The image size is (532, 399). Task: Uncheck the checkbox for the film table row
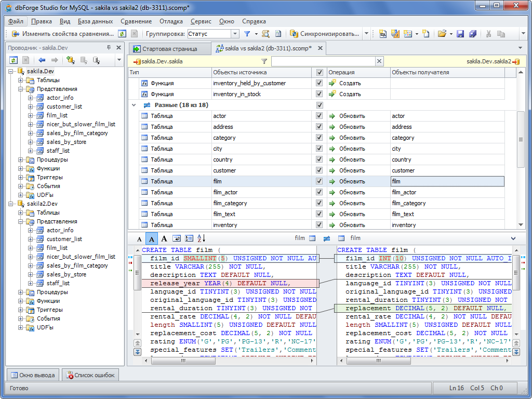(x=320, y=181)
